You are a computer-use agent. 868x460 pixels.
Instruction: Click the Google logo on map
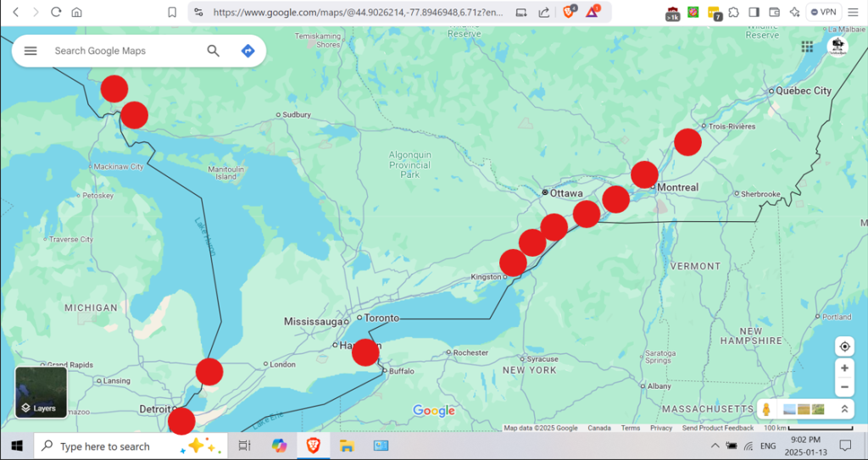pos(434,411)
